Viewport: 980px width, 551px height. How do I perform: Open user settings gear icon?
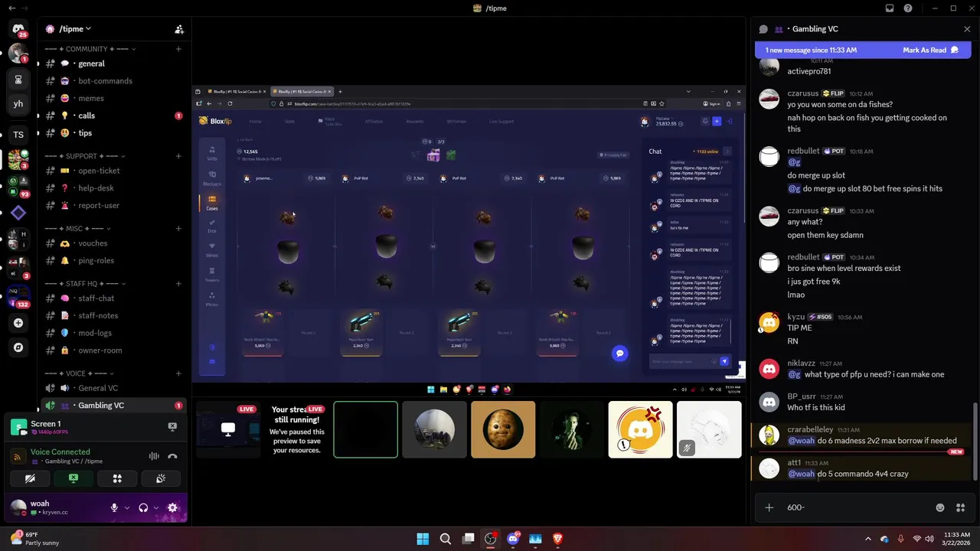click(x=172, y=507)
